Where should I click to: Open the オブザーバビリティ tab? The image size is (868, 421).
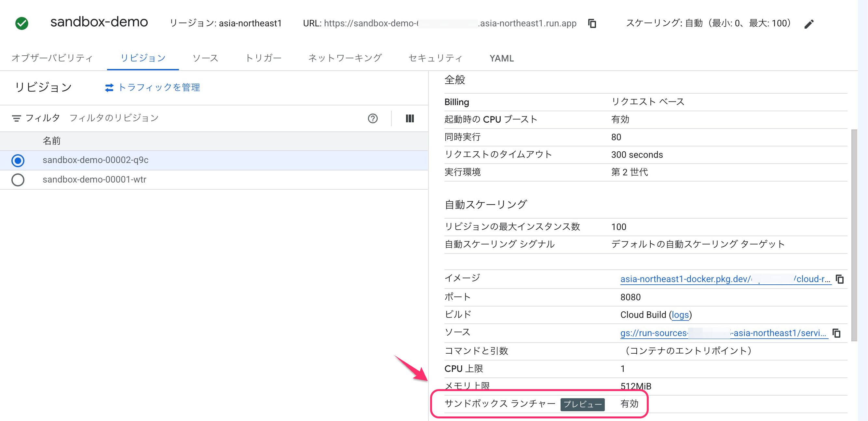point(52,58)
